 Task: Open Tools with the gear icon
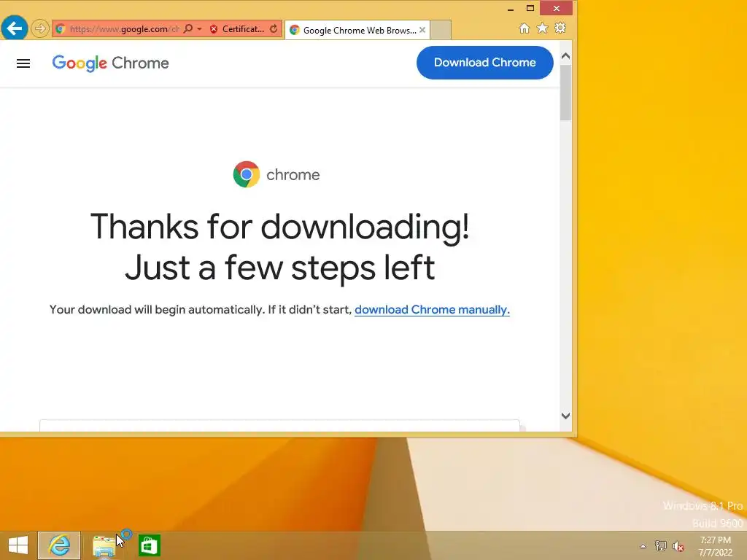pos(560,28)
